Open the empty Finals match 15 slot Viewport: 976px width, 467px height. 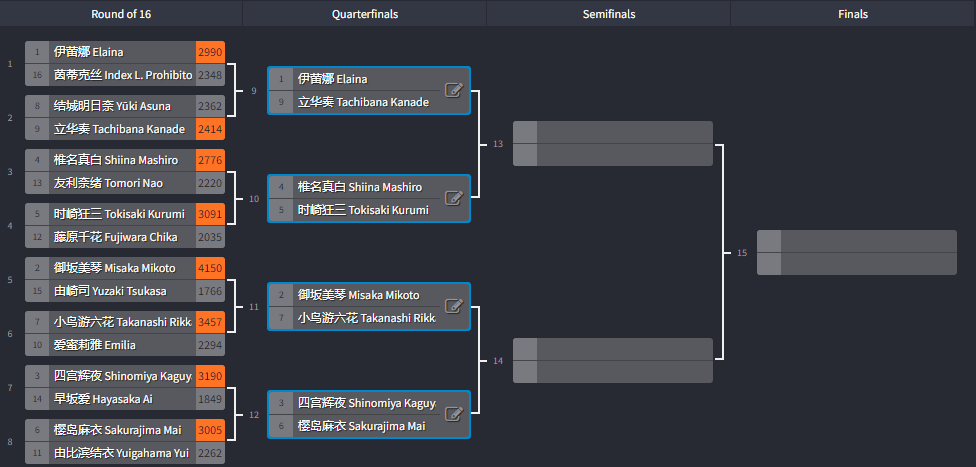[x=856, y=252]
